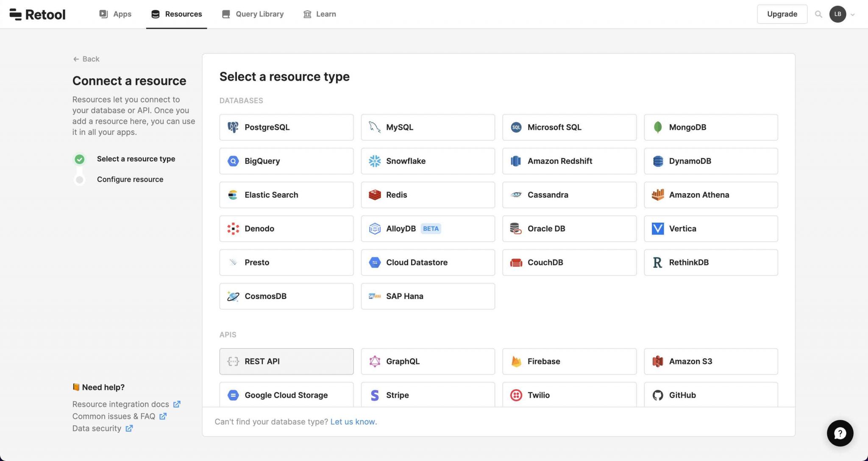Choose the AlloyDB beta resource
The image size is (868, 461).
coord(428,228)
